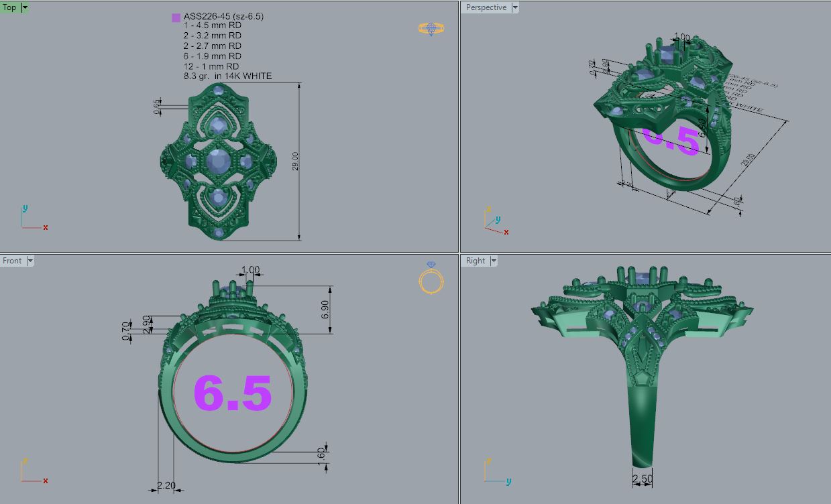831x504 pixels.
Task: Select the '8.3 gr. in 14K WHITE' line
Action: pos(228,76)
